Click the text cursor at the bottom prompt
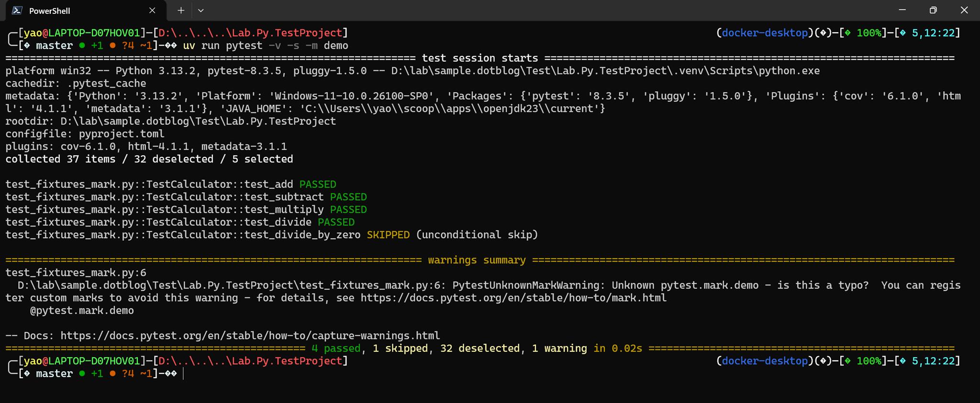 (x=183, y=373)
